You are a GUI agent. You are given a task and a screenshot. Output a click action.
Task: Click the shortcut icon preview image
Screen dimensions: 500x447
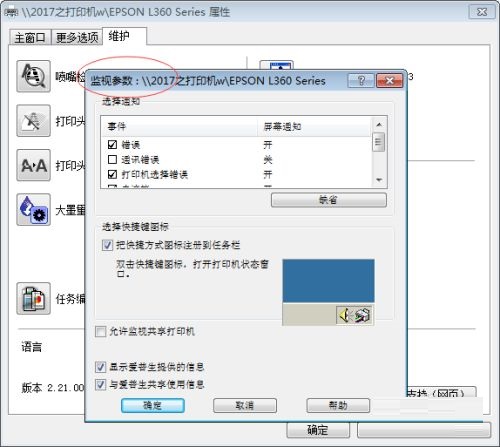[x=328, y=292]
